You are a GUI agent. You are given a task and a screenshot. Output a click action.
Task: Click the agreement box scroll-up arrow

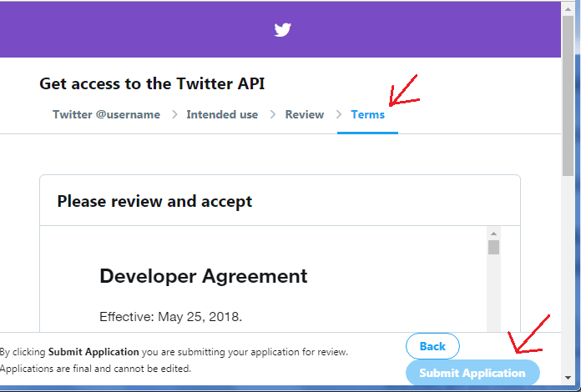pyautogui.click(x=493, y=234)
